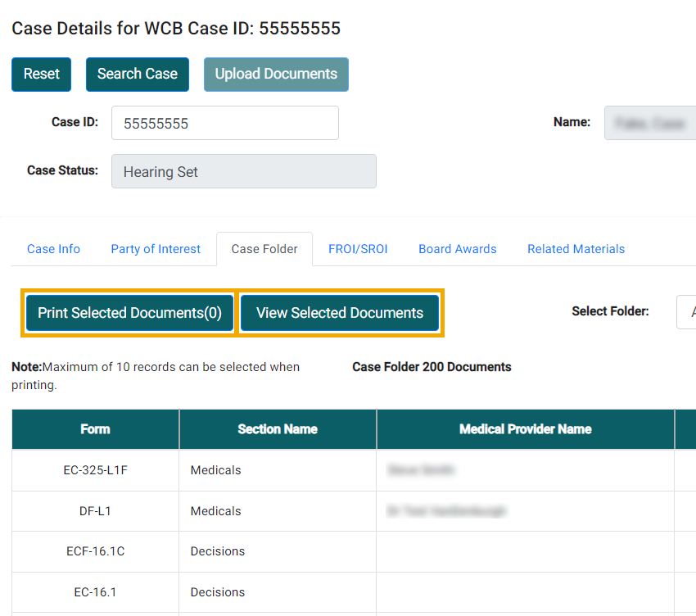Open the Upload Documents dialog
The height and width of the screenshot is (616, 696).
click(x=276, y=74)
